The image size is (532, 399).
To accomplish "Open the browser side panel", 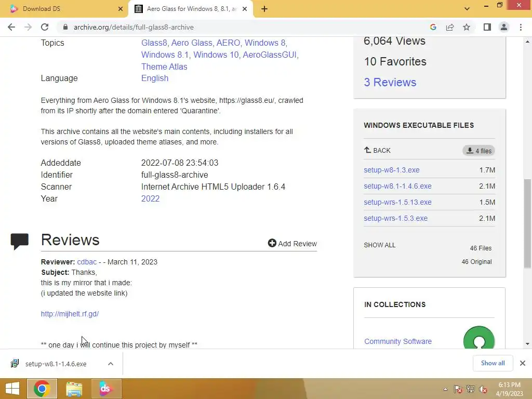I will pos(487,27).
